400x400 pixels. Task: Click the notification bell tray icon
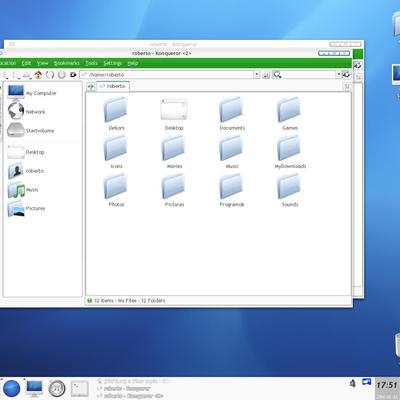(x=352, y=383)
